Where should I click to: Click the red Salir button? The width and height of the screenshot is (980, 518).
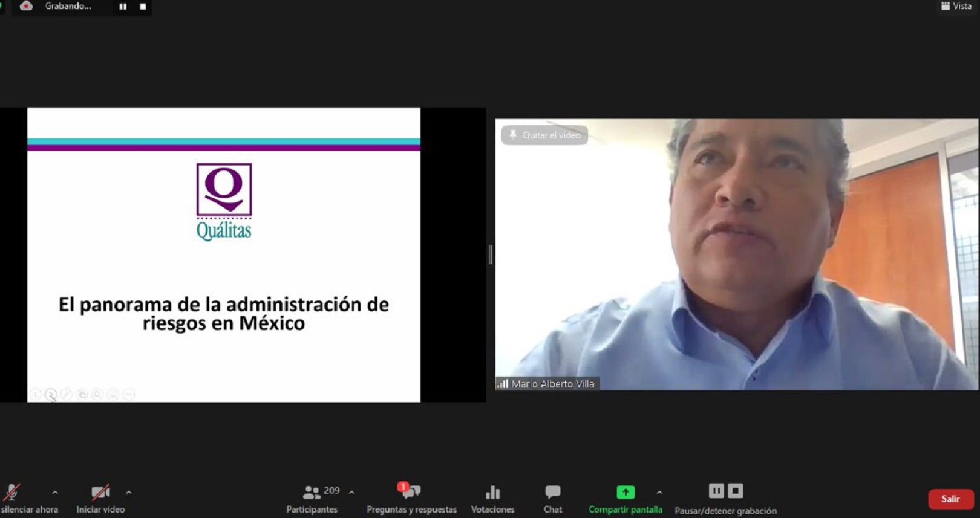click(x=950, y=499)
